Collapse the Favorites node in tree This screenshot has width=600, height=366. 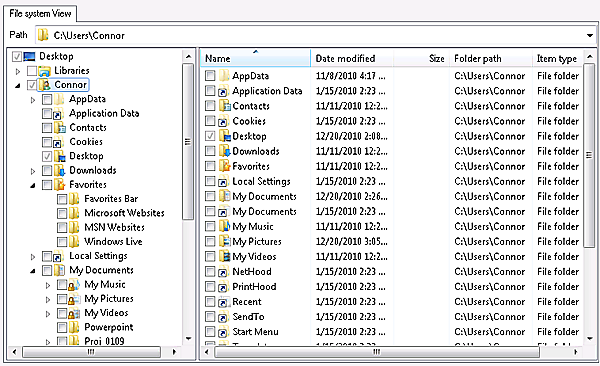coord(33,186)
